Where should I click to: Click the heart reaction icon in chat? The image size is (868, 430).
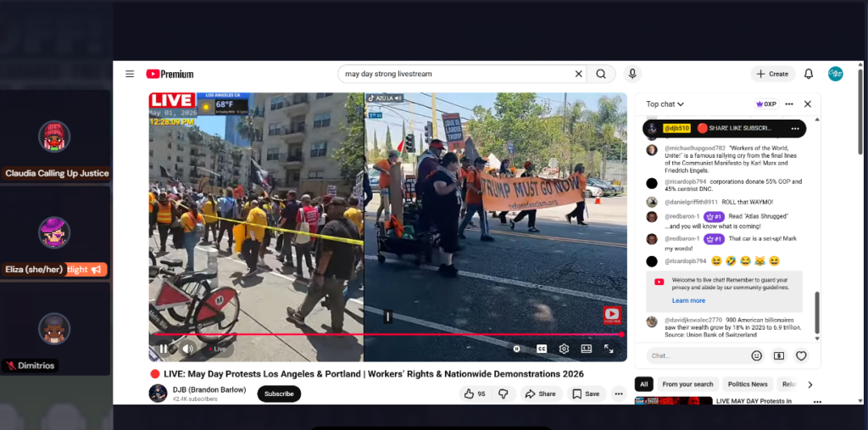coord(801,355)
